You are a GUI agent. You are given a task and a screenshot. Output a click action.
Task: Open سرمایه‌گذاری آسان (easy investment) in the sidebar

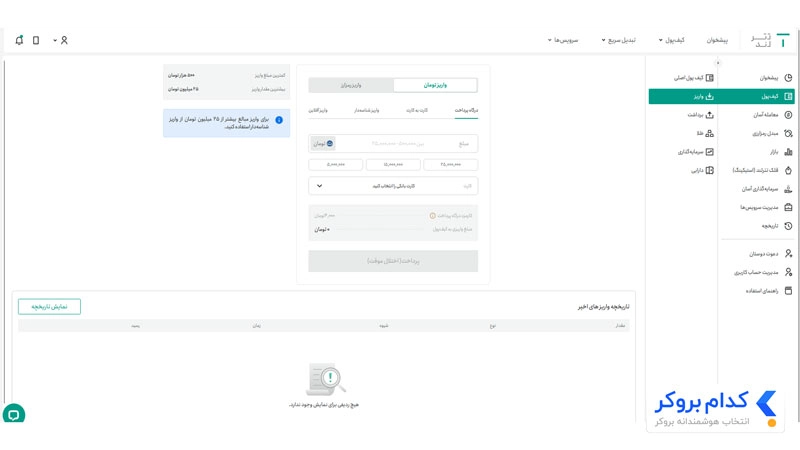tap(765, 189)
